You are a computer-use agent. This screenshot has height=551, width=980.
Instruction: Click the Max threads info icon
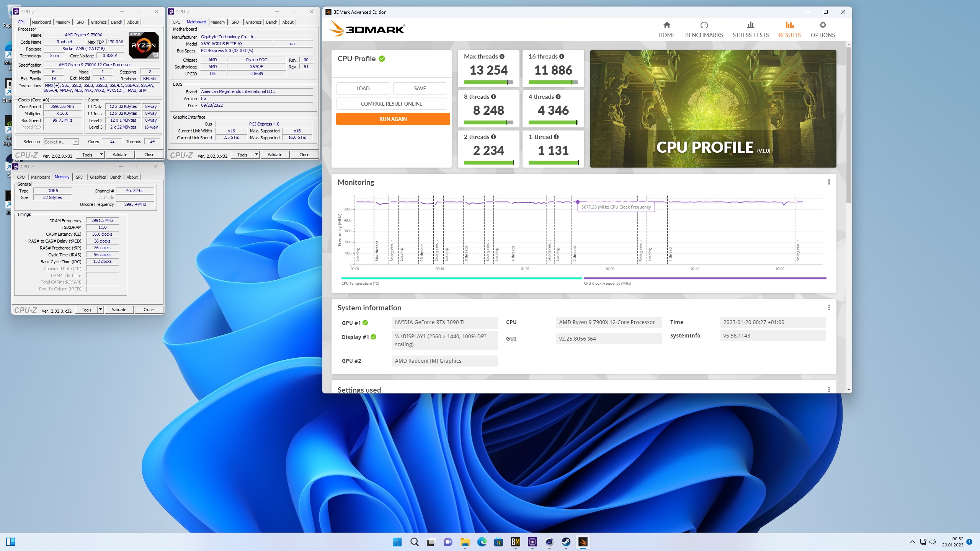pos(502,57)
